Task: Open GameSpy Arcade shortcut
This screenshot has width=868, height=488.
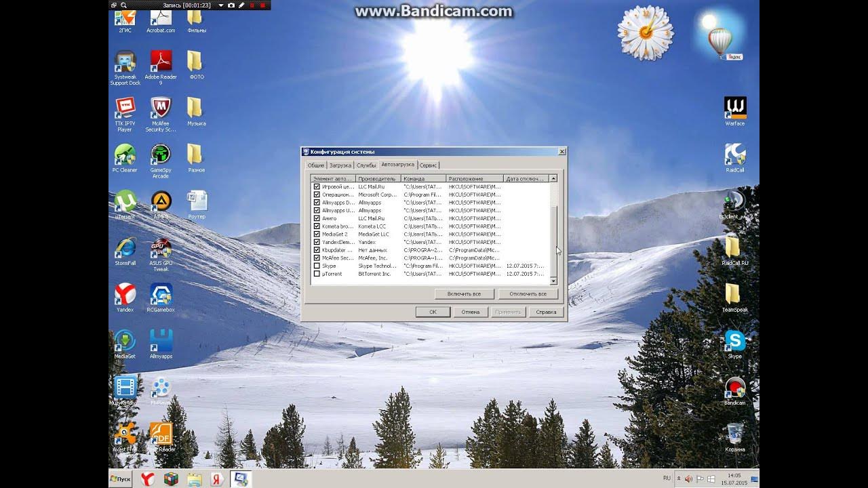Action: (161, 161)
